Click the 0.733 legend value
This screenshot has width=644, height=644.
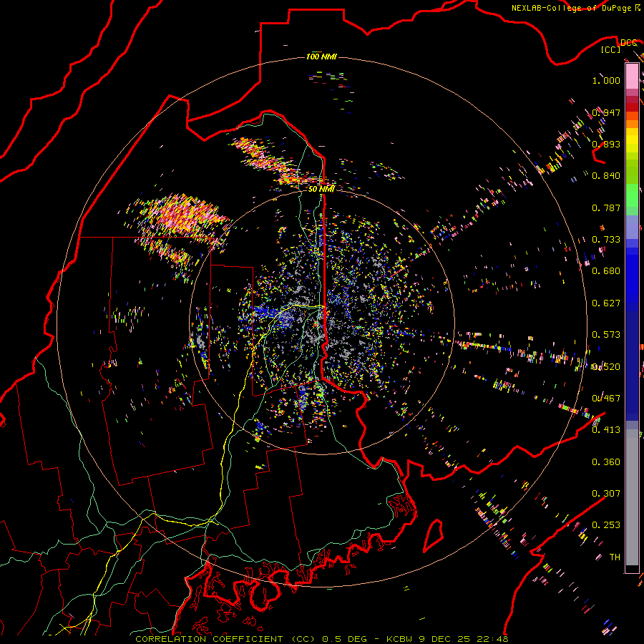(606, 240)
